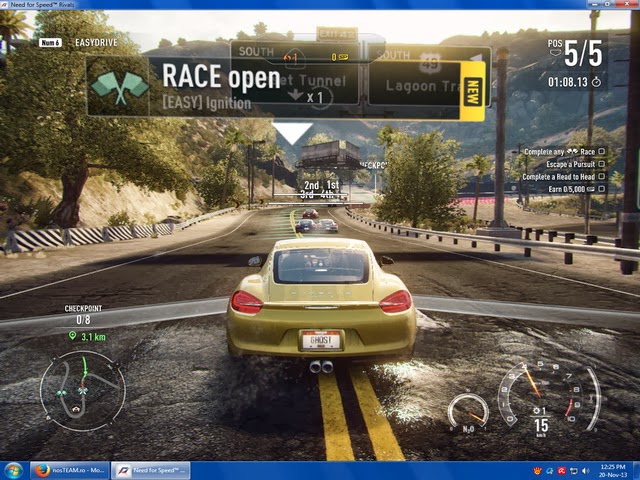Viewport: 640px width, 480px height.
Task: Click the yellow NEW badge
Action: click(x=473, y=91)
